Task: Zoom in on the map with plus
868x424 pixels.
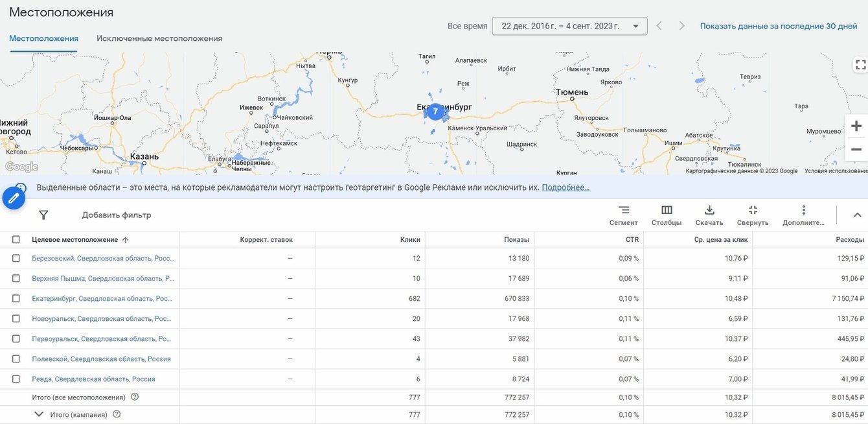Action: 856,126
